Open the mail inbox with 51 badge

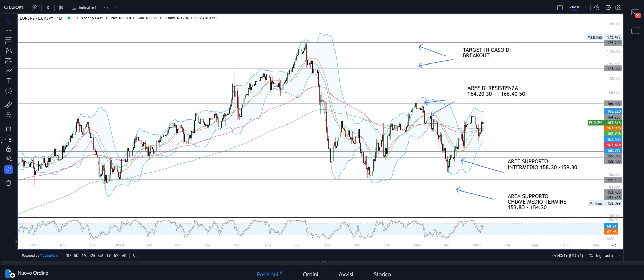[x=635, y=13]
